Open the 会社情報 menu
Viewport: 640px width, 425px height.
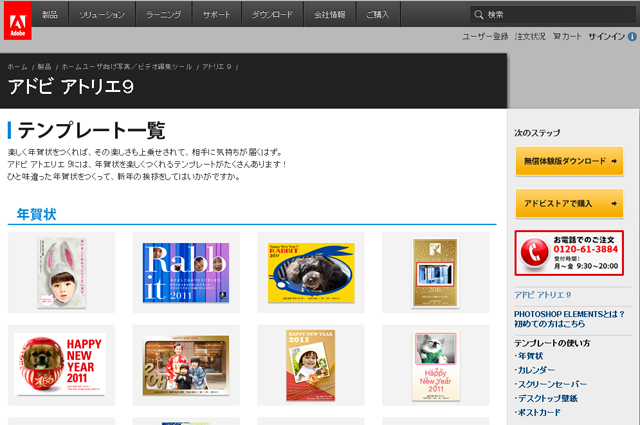(330, 14)
